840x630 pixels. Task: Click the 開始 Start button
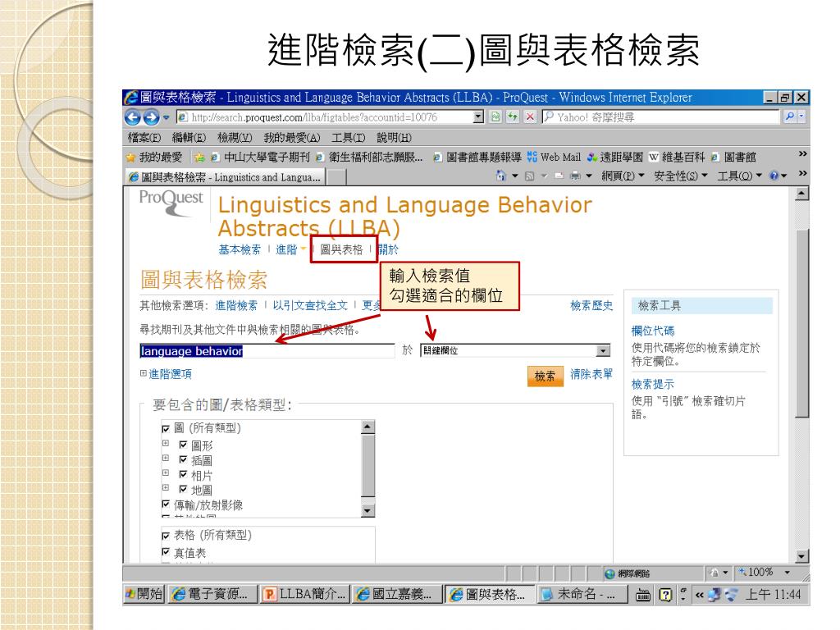pyautogui.click(x=144, y=594)
